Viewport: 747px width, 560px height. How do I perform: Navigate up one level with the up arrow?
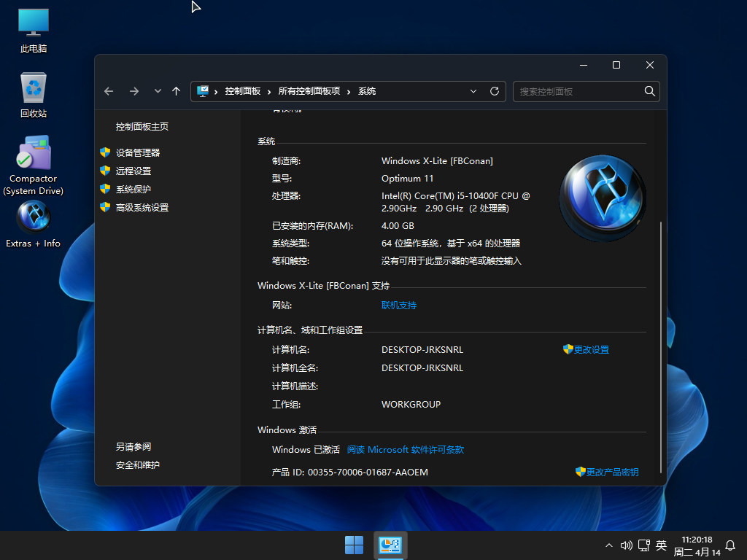176,91
